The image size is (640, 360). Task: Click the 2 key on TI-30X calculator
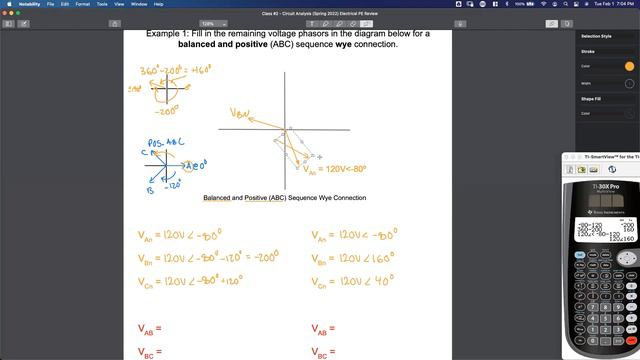point(605,330)
